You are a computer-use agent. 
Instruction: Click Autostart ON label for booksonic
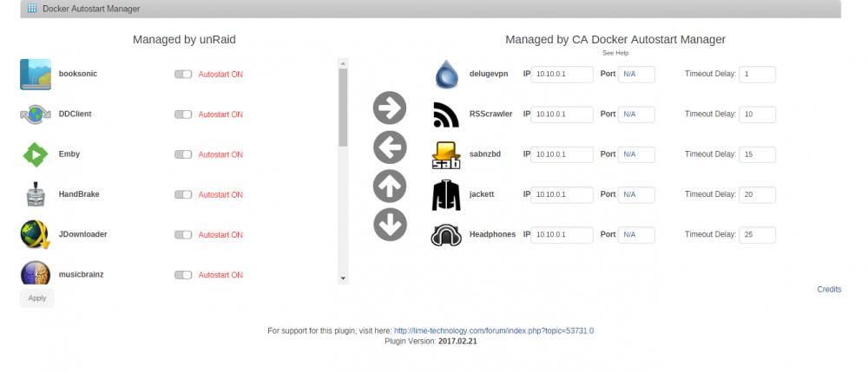click(220, 75)
